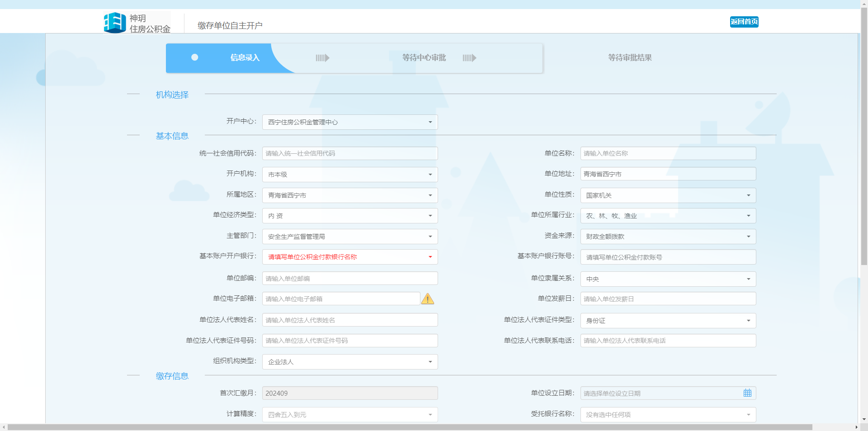
Task: Open the 单位法人代表证件类型 dropdown
Action: pyautogui.click(x=668, y=321)
